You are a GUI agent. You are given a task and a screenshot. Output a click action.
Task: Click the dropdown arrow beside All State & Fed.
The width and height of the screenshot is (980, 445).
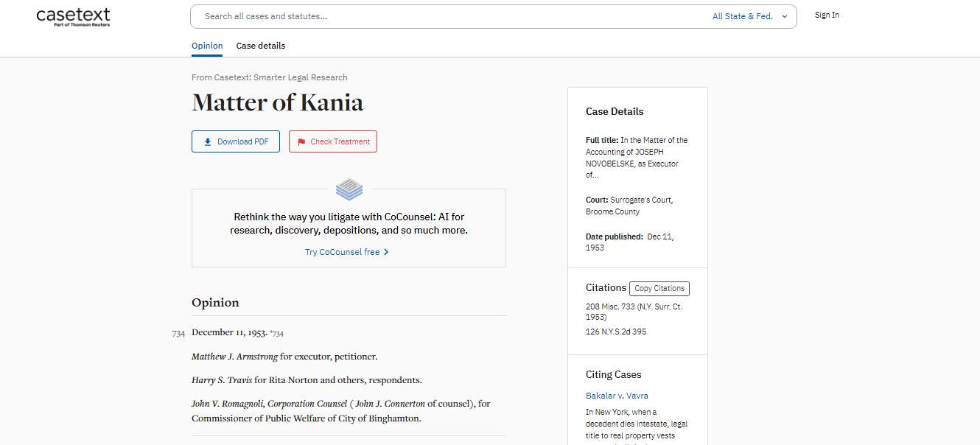784,16
